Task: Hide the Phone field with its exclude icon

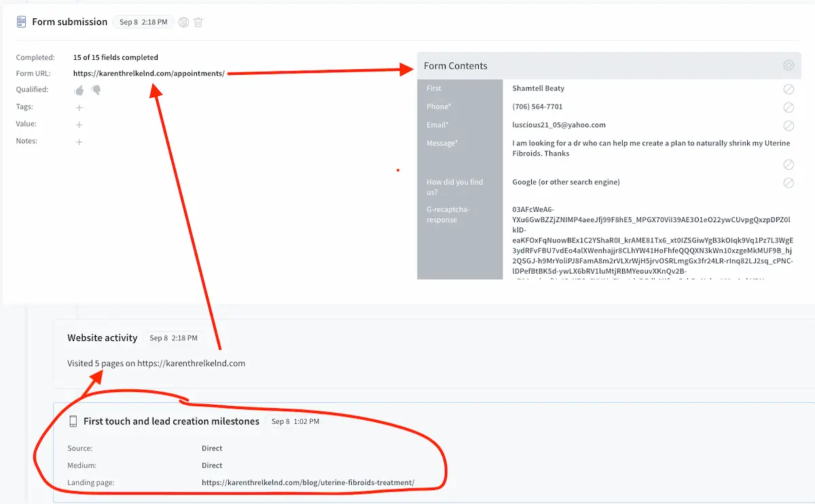Action: (788, 107)
